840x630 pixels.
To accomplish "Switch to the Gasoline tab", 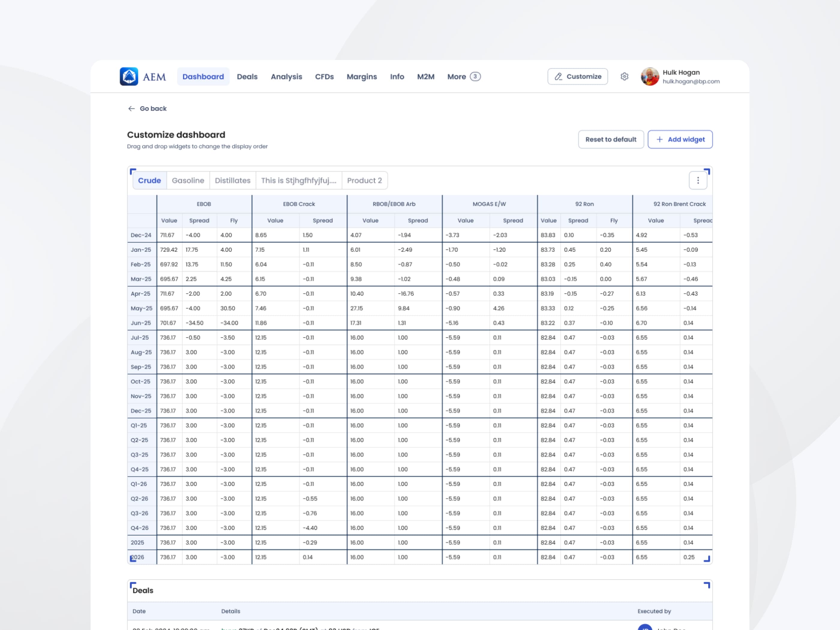I will click(188, 180).
